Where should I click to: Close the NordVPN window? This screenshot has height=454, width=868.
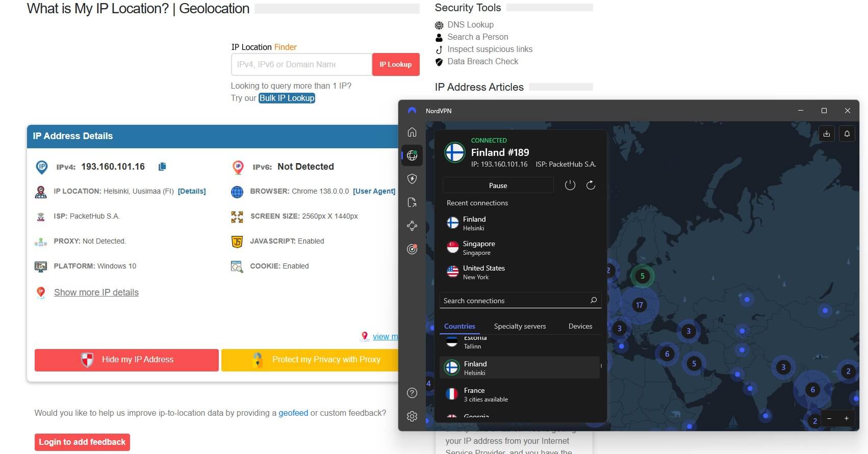(848, 111)
